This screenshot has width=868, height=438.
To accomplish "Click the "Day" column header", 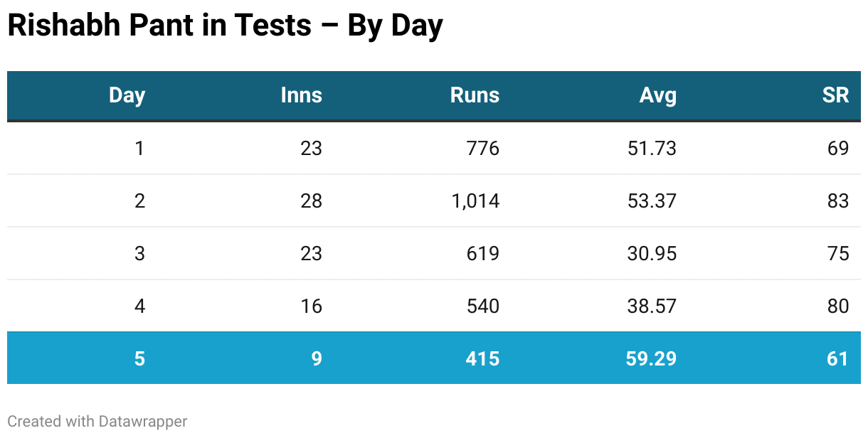I will 127,95.
